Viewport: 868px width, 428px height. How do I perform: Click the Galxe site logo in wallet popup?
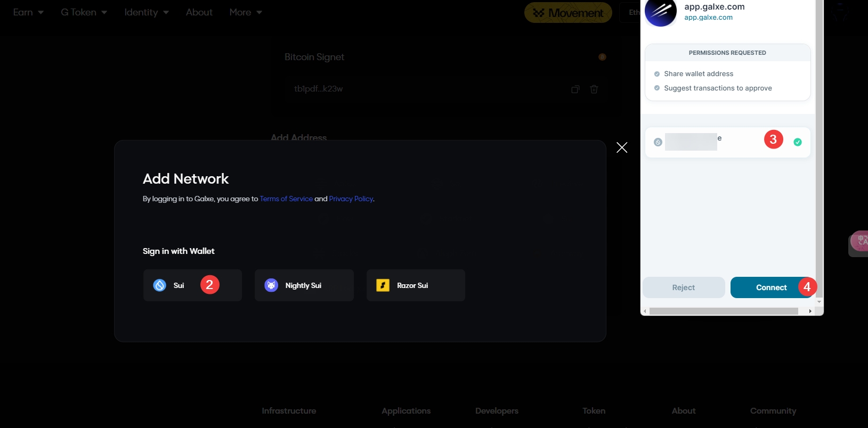(x=661, y=12)
